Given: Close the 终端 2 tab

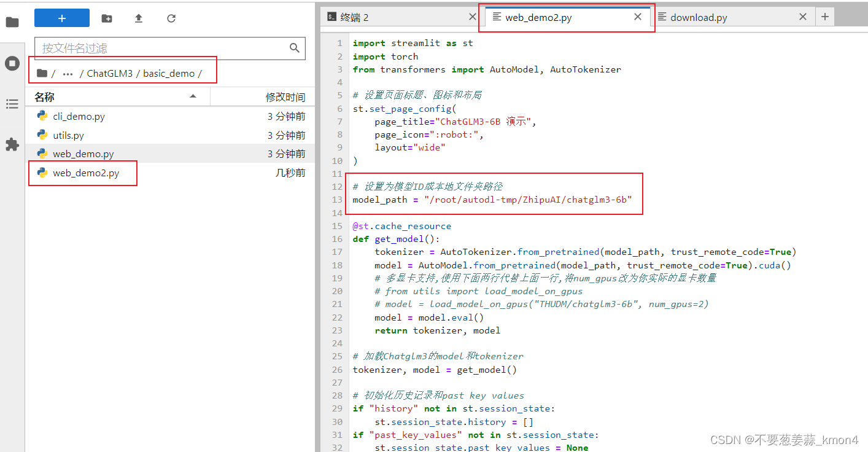Looking at the screenshot, I should click(472, 17).
